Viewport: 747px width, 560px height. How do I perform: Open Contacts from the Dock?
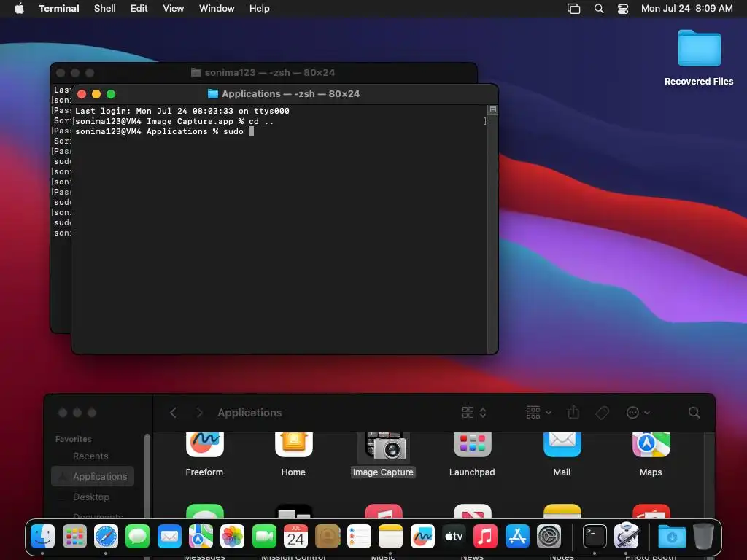[x=328, y=536]
